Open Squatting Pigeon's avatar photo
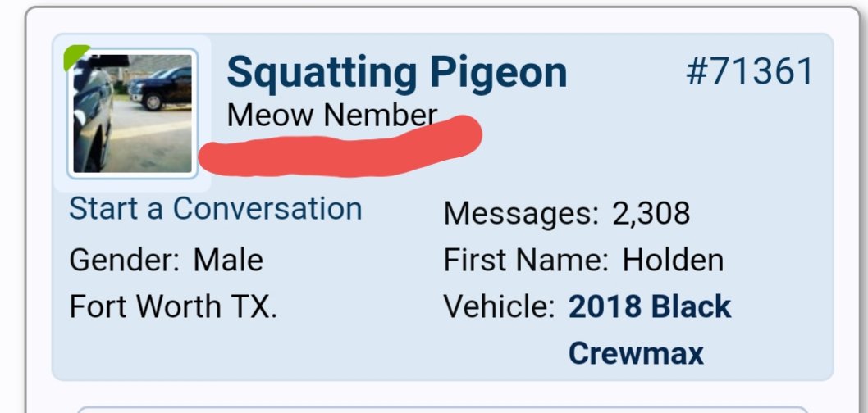The width and height of the screenshot is (868, 413). [132, 113]
